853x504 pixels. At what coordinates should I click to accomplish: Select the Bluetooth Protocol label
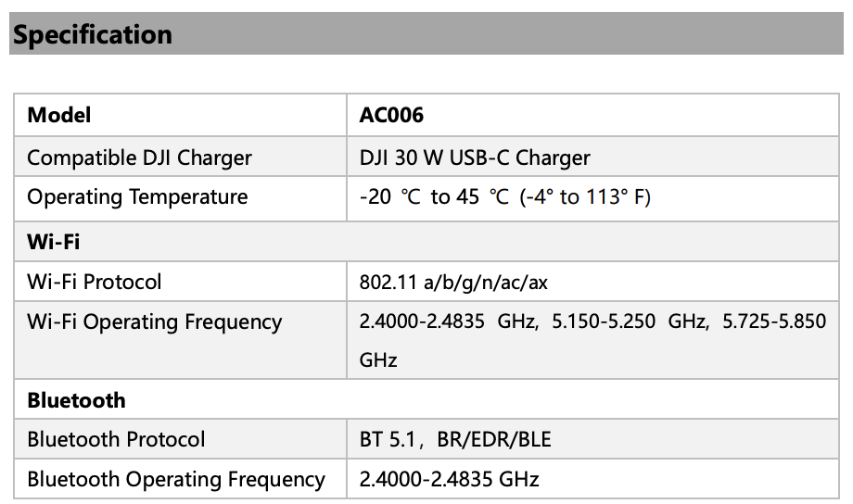(116, 439)
